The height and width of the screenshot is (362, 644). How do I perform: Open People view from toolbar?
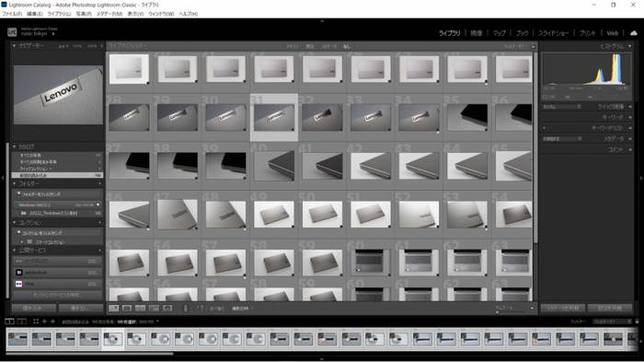[x=167, y=308]
